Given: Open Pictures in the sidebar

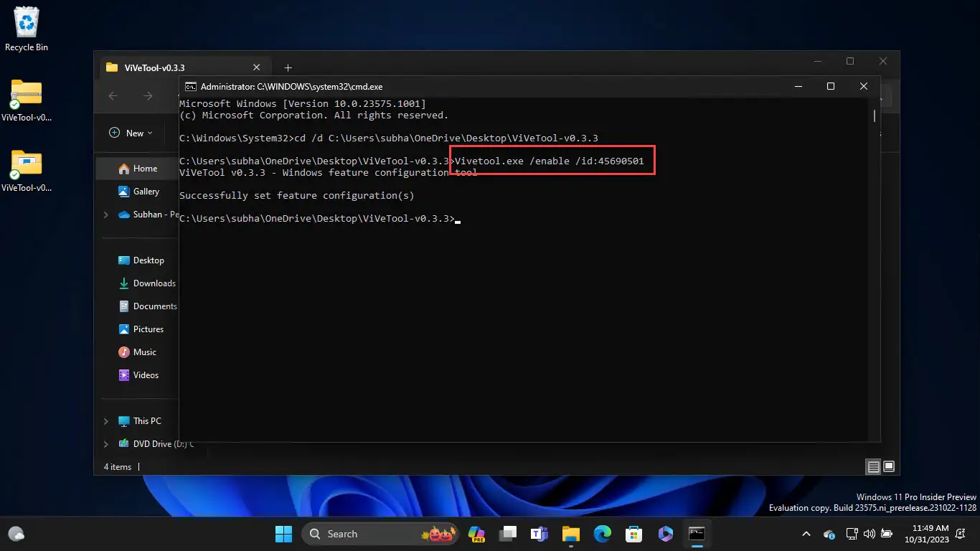Looking at the screenshot, I should 141,329.
